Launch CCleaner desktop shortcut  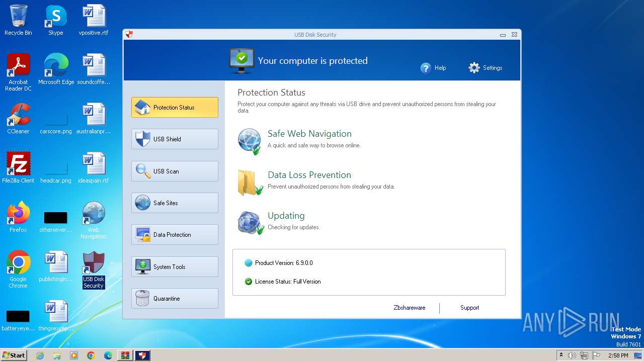coord(18,119)
